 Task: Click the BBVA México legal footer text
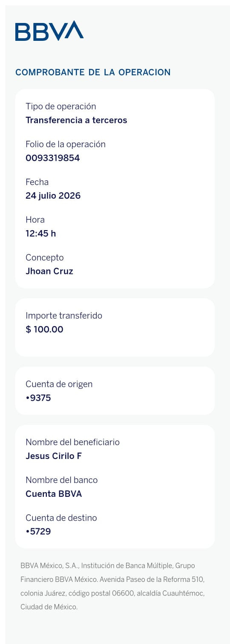(113, 587)
